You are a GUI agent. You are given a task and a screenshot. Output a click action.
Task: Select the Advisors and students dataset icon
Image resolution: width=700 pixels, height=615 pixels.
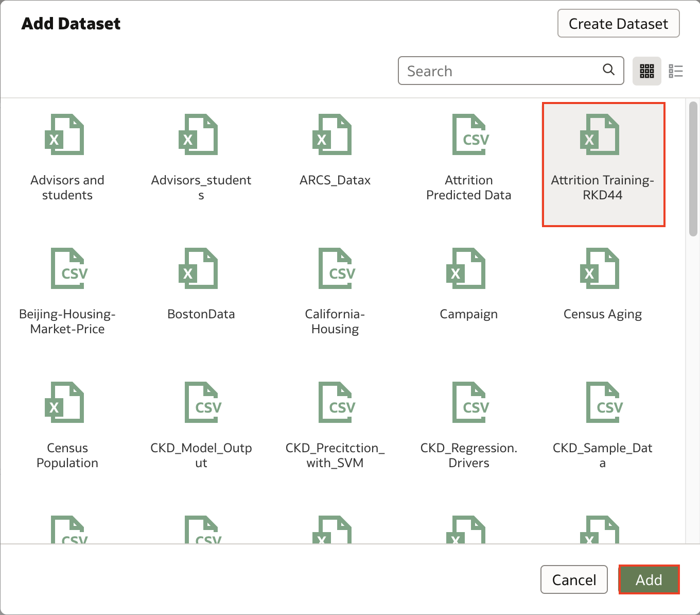click(x=64, y=135)
